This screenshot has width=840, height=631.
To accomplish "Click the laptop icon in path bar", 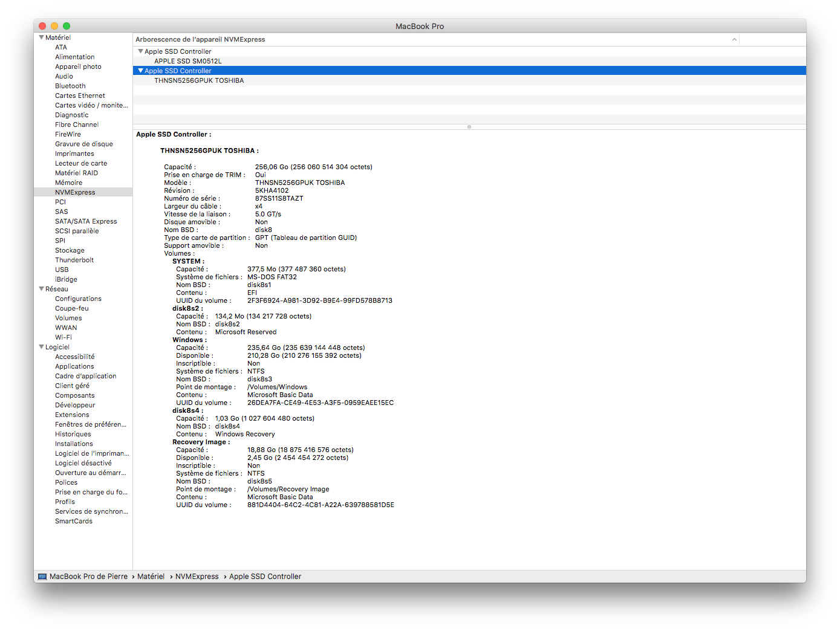I will click(x=42, y=577).
